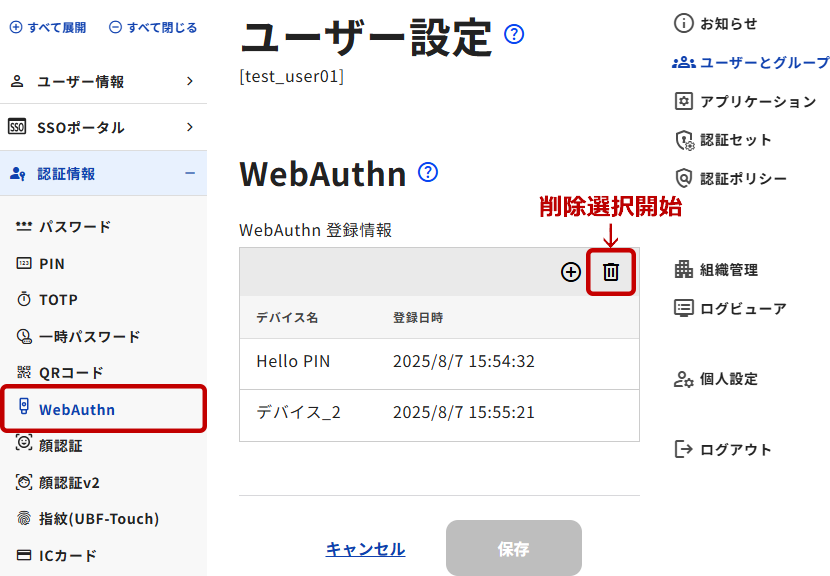Click ログアウト to sign out
This screenshot has height=576, width=830.
click(x=724, y=450)
